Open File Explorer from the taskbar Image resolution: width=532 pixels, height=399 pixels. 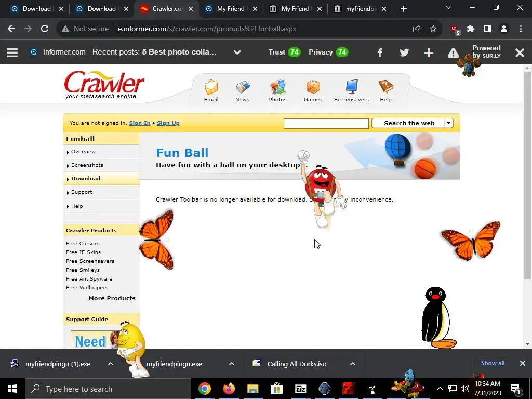[253, 389]
